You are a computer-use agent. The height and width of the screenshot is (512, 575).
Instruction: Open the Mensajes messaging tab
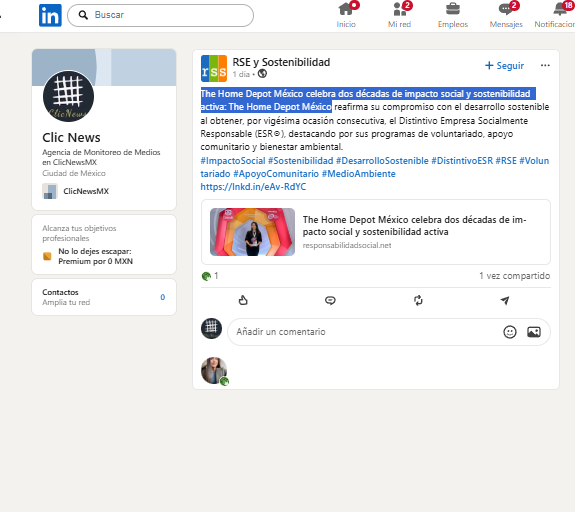point(506,15)
